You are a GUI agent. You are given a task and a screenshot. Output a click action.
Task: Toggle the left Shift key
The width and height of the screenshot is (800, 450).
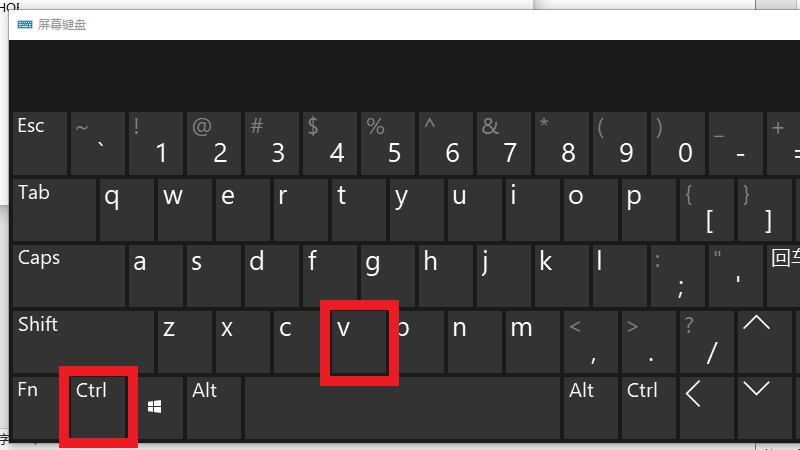click(x=83, y=342)
